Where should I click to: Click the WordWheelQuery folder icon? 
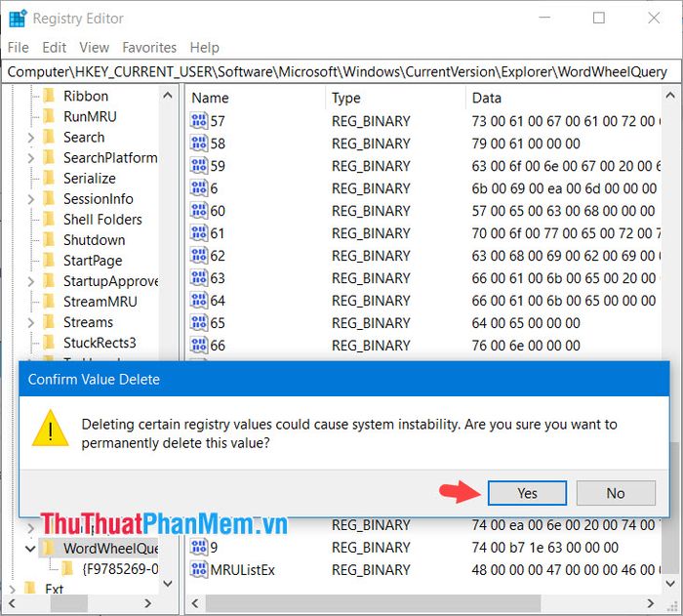(49, 548)
